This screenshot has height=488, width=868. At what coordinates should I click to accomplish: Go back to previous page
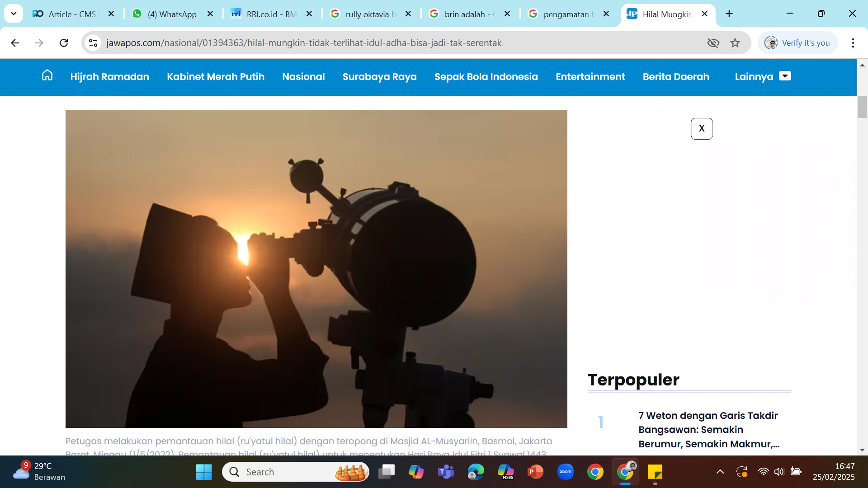click(15, 43)
